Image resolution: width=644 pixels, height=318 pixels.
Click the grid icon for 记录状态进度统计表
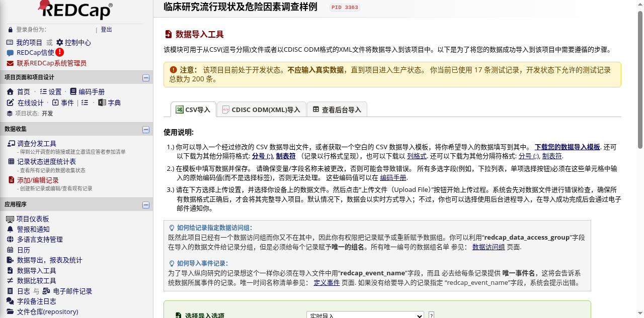11,162
